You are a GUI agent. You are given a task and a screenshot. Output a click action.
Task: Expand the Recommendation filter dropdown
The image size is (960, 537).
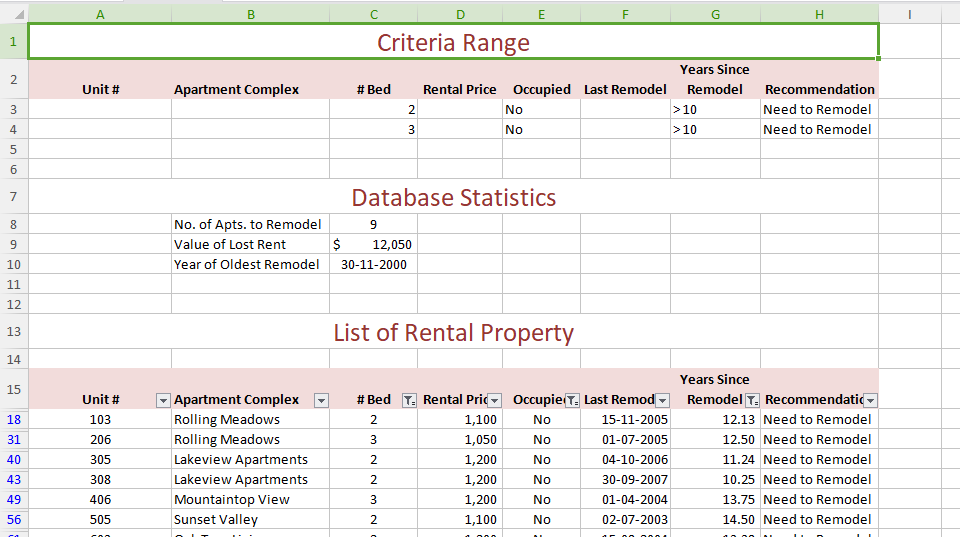click(870, 400)
